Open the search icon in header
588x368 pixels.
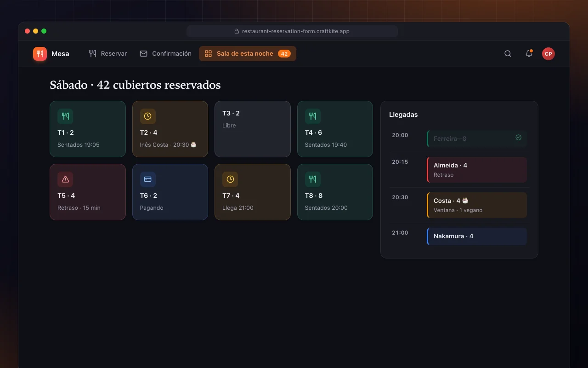tap(508, 54)
